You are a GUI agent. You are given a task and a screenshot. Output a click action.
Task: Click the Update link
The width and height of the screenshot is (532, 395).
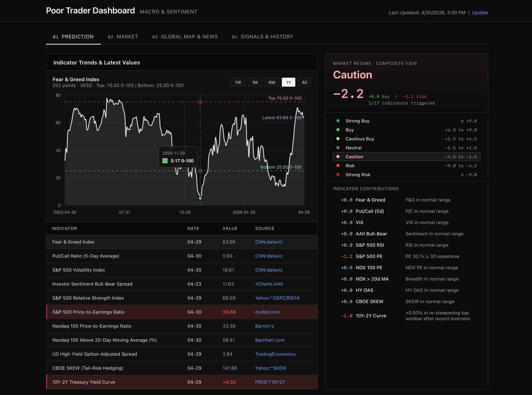(x=480, y=13)
